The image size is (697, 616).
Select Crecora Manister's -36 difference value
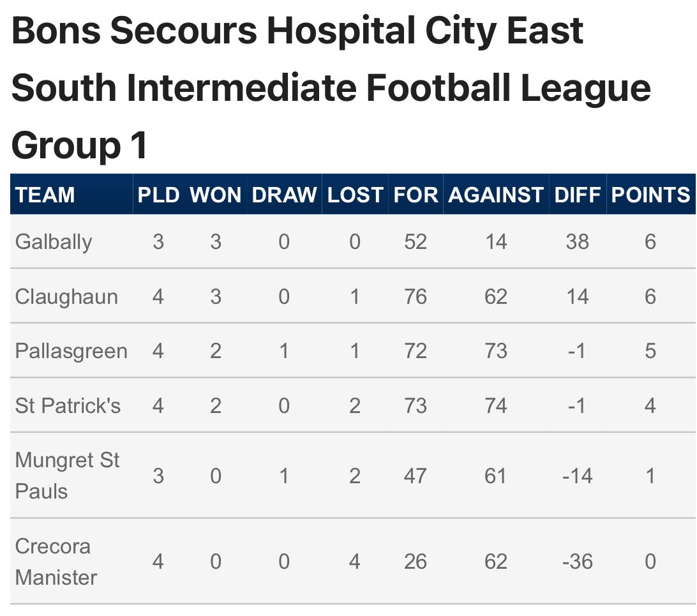pyautogui.click(x=578, y=562)
